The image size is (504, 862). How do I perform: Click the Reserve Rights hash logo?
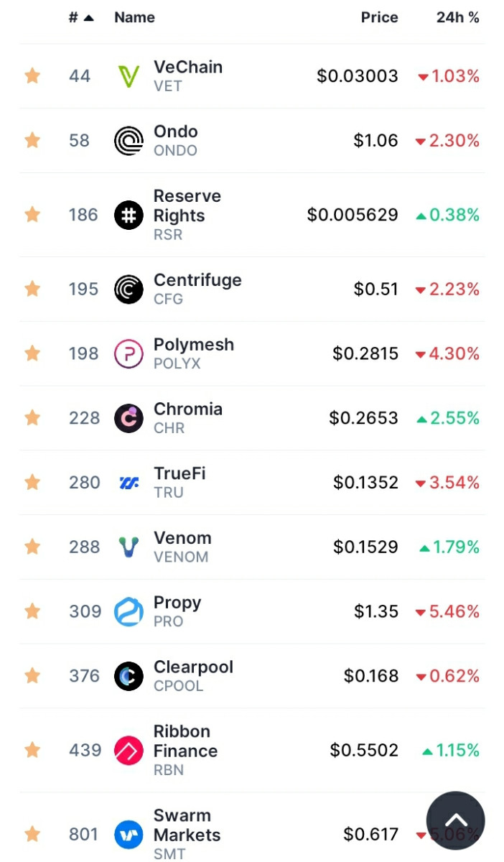[129, 215]
